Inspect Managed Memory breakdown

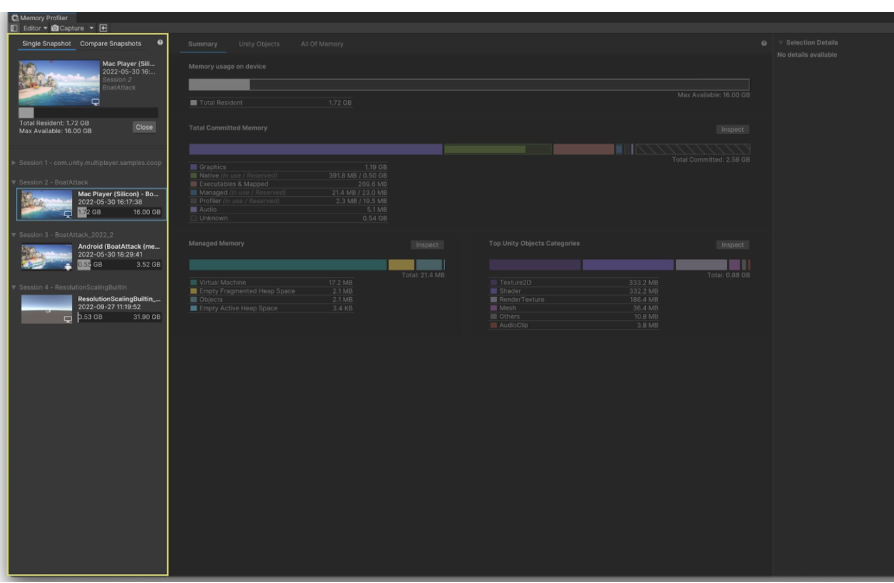pyautogui.click(x=427, y=244)
